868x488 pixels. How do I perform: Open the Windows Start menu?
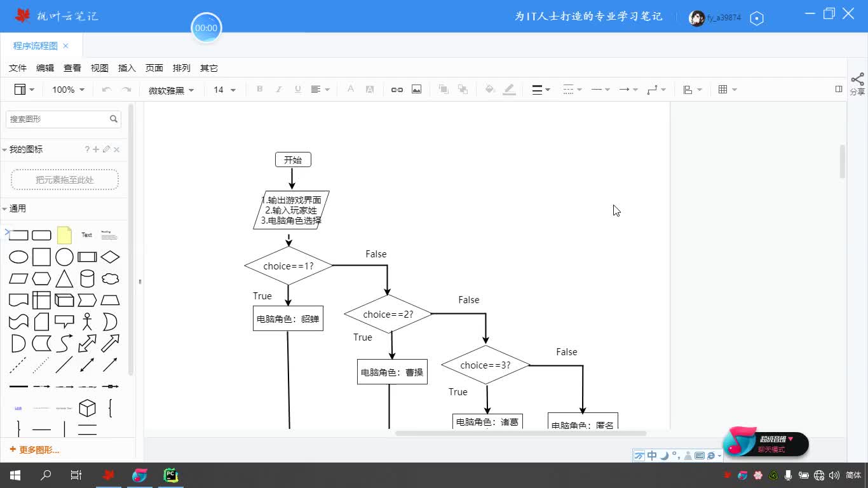tap(15, 475)
